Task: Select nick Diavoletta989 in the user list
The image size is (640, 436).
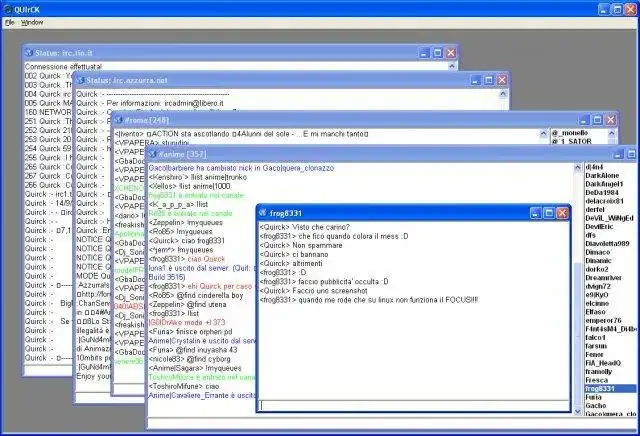Action: coord(607,244)
